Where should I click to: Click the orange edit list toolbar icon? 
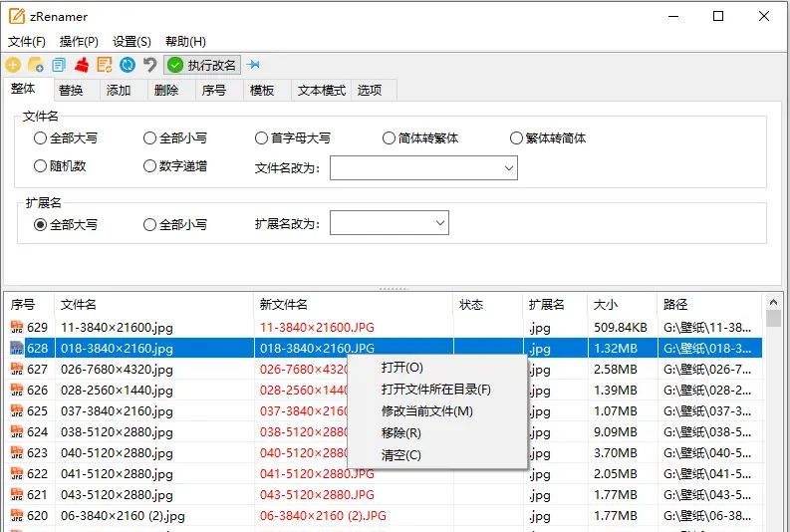pyautogui.click(x=105, y=65)
